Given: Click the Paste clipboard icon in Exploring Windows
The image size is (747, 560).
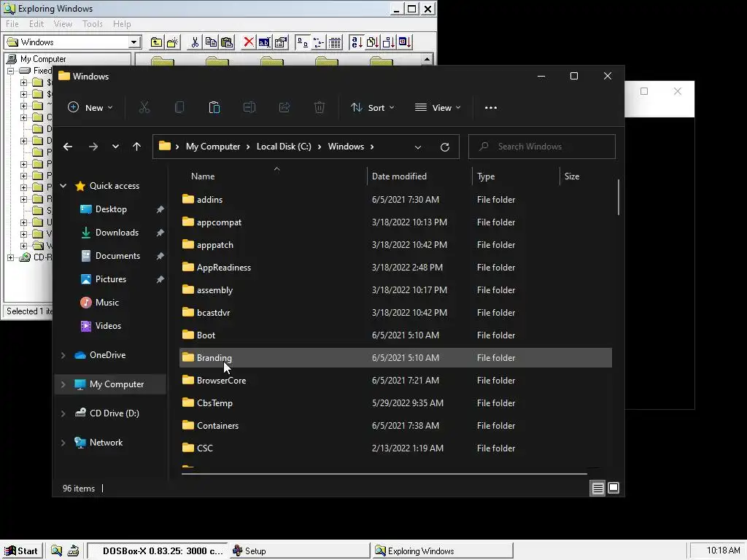Looking at the screenshot, I should [x=228, y=42].
